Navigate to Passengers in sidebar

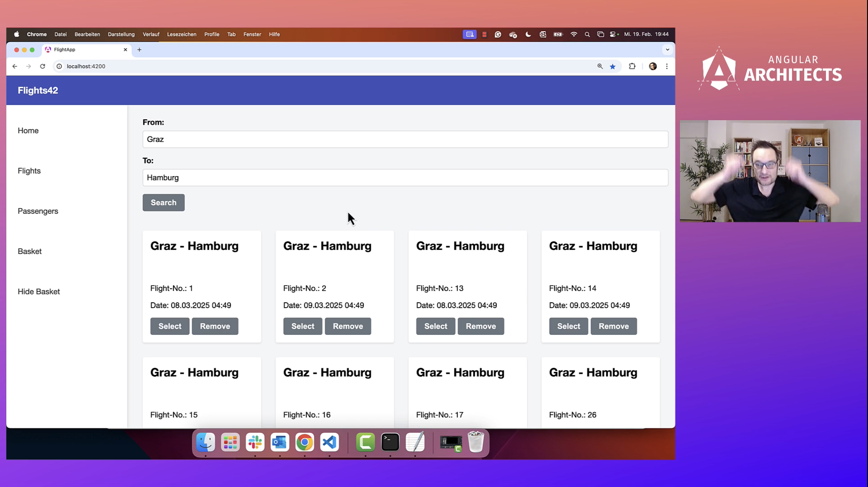[38, 211]
